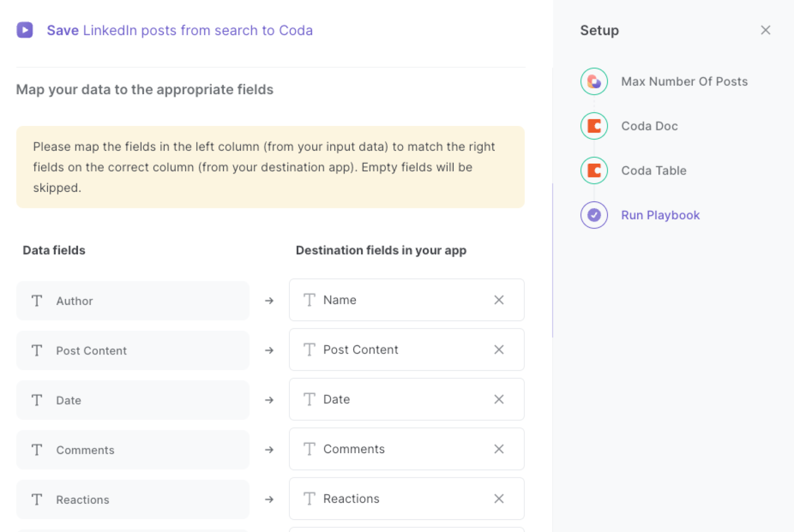Open the Max Number Of Posts step
794x532 pixels.
coord(684,81)
